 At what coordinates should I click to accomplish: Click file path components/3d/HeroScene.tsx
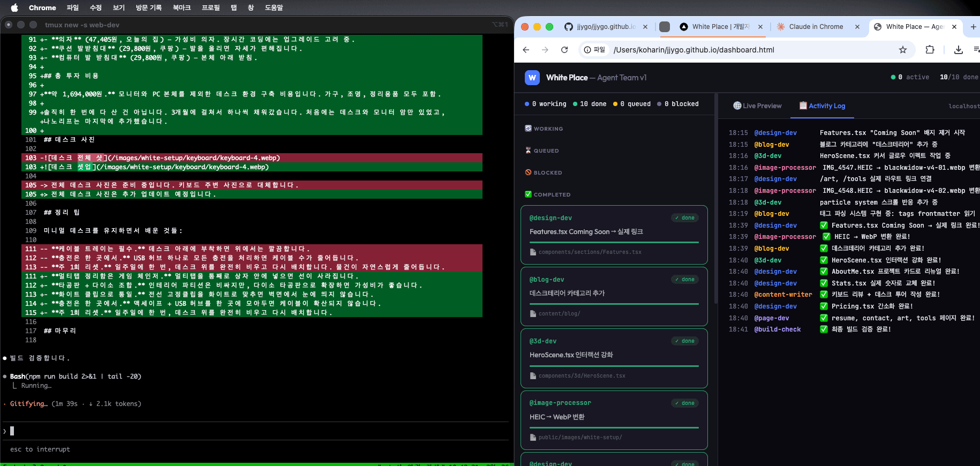pyautogui.click(x=582, y=376)
